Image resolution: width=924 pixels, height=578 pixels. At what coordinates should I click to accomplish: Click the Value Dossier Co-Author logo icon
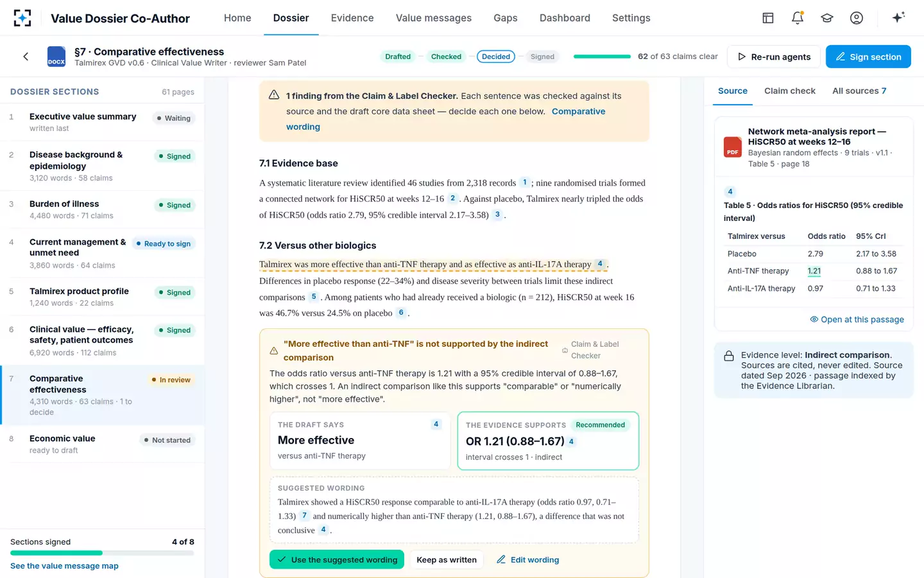pos(22,18)
